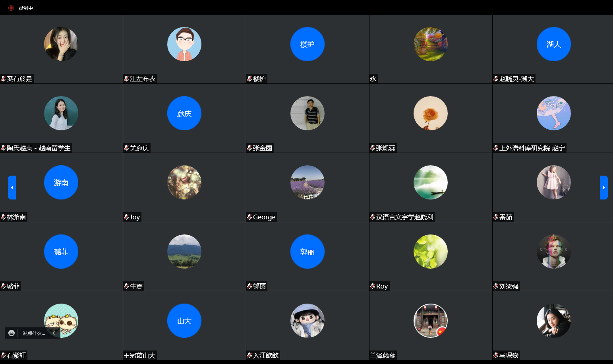This screenshot has width=613, height=364.
Task: Open the emoji picker in chat bar
Action: pyautogui.click(x=12, y=333)
